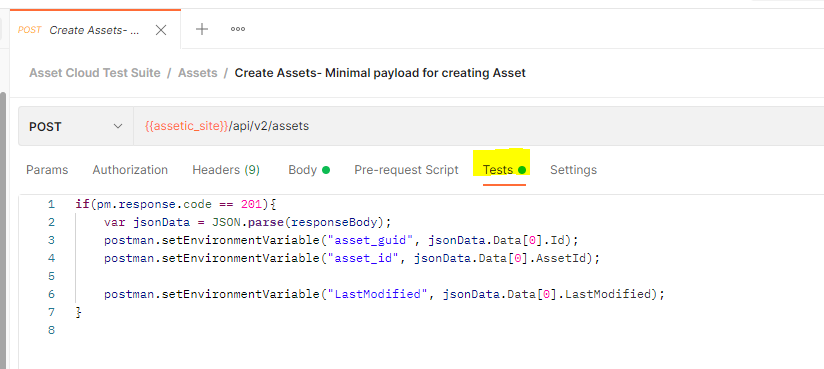Open the Authorization tab
This screenshot has width=824, height=369.
130,170
